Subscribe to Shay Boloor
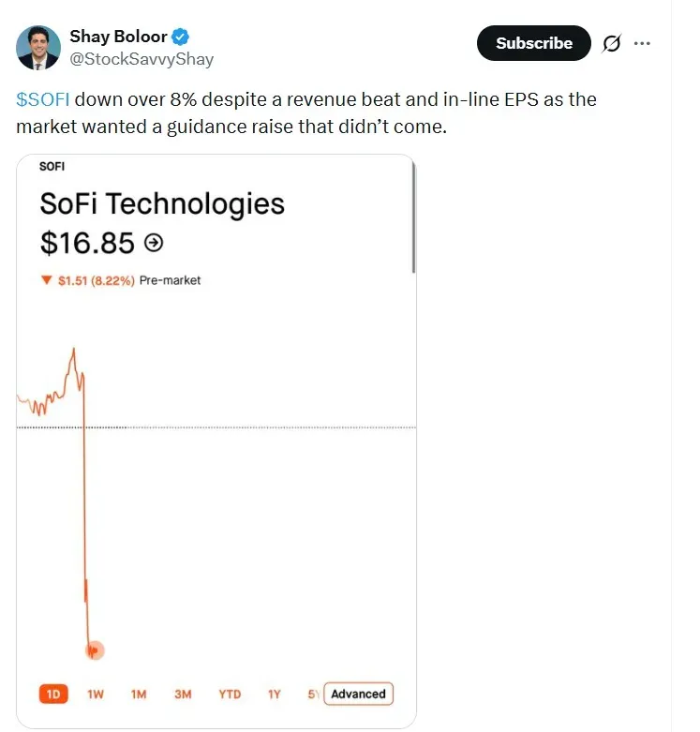The image size is (700, 732). [533, 43]
